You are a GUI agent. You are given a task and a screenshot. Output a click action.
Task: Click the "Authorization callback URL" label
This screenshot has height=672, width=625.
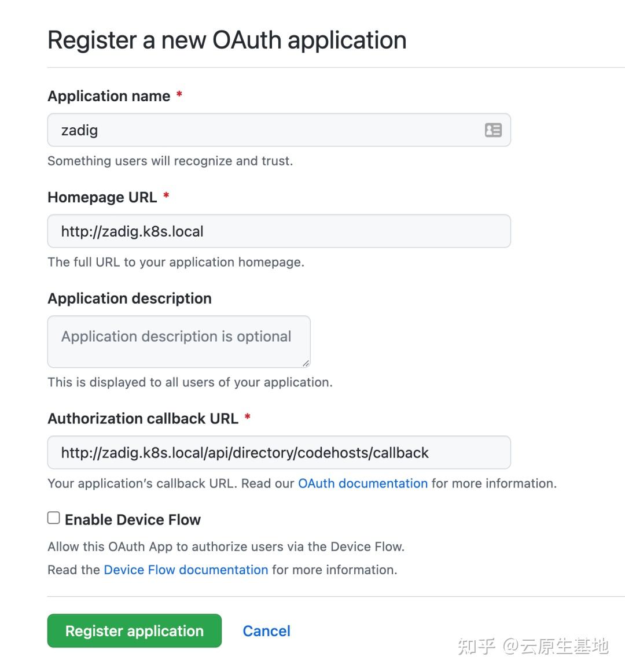(143, 418)
